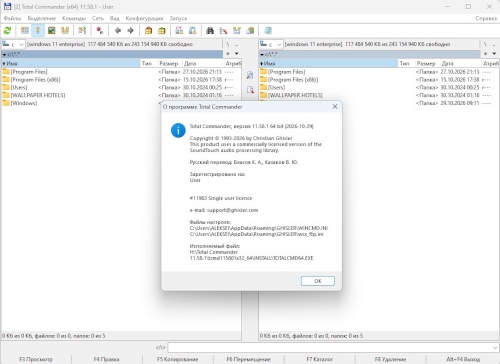The height and width of the screenshot is (364, 500).
Task: Click the Invert selection toolbar icon
Action: click(82, 31)
